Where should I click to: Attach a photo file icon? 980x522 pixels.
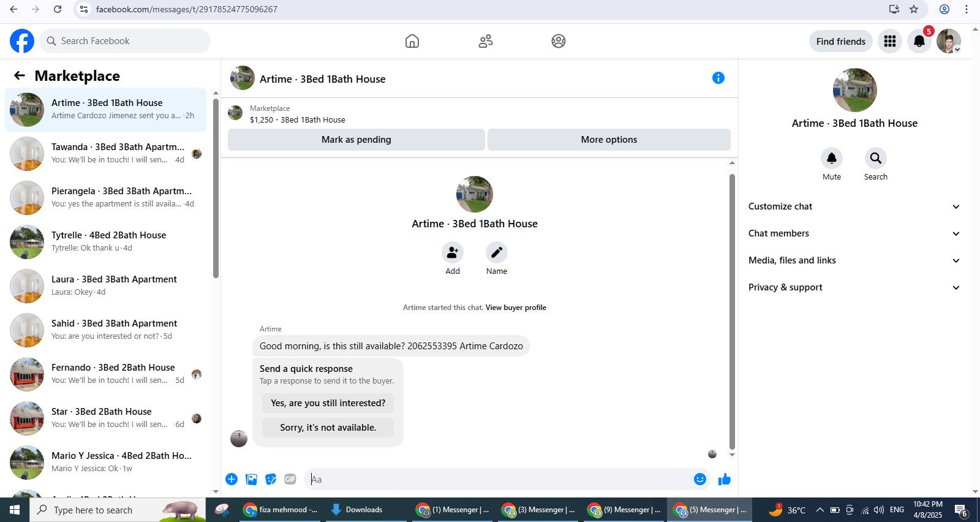(251, 479)
